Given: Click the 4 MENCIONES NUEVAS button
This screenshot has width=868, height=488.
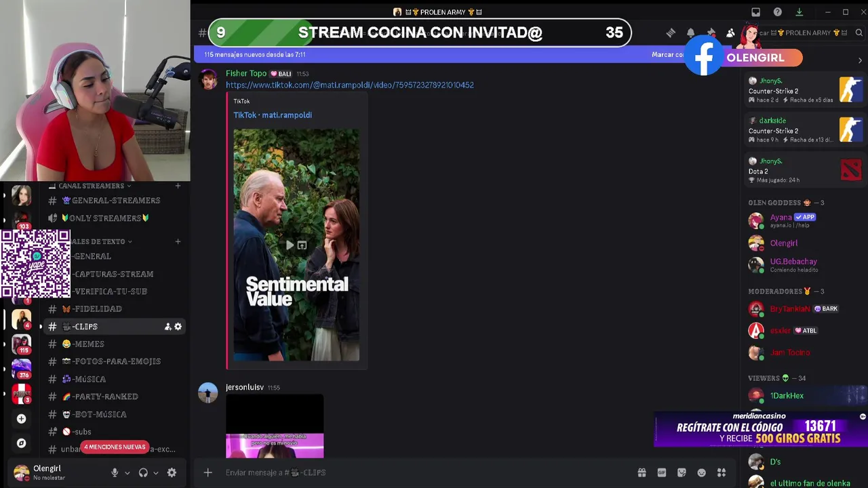Looking at the screenshot, I should [115, 447].
